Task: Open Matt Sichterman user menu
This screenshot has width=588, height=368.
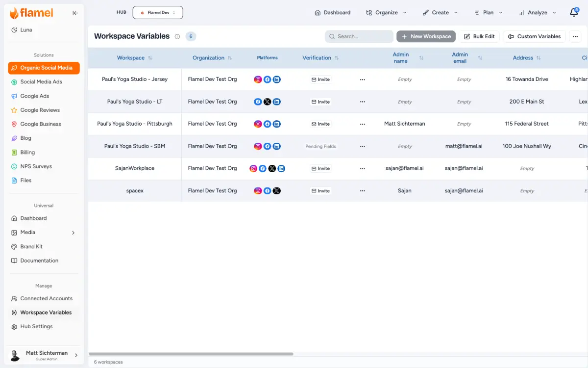Action: pyautogui.click(x=44, y=355)
